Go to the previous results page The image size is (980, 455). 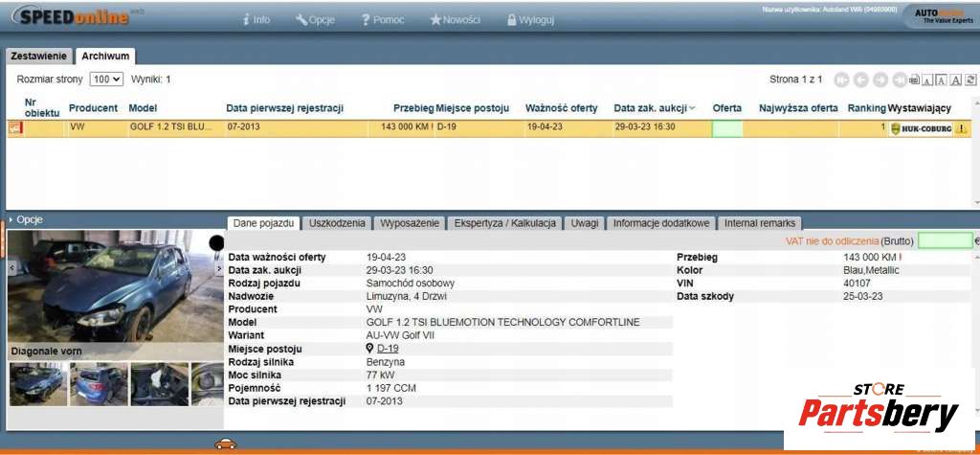point(860,80)
